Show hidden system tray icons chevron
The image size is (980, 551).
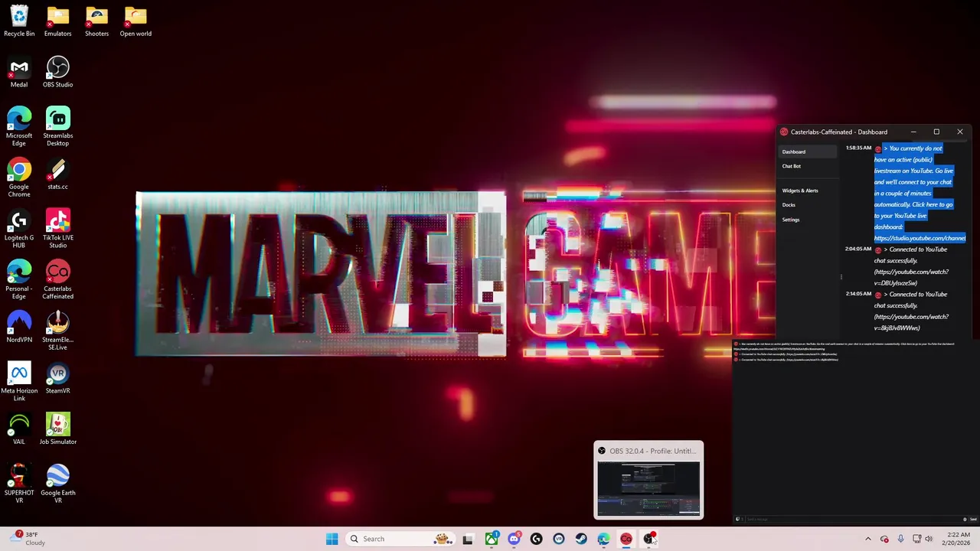point(867,539)
